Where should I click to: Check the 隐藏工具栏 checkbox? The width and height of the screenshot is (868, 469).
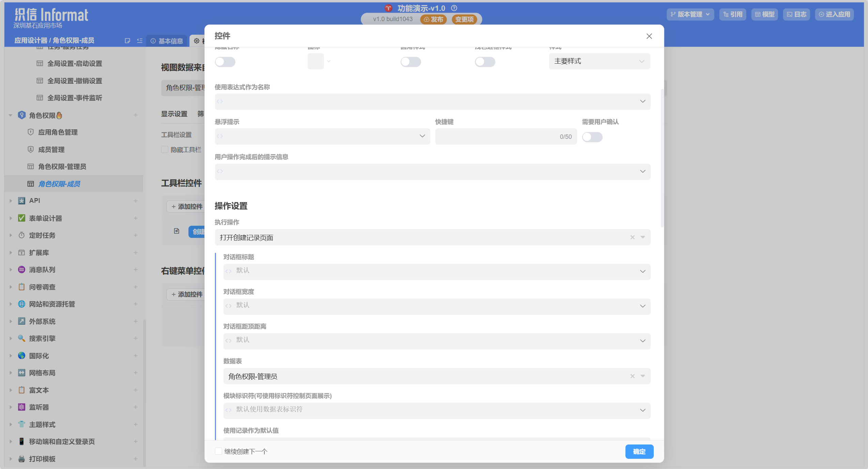pos(165,149)
